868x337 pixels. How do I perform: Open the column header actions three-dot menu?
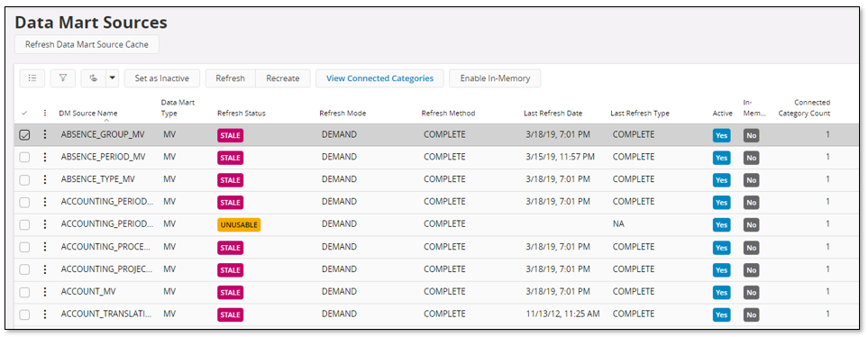pos(45,114)
